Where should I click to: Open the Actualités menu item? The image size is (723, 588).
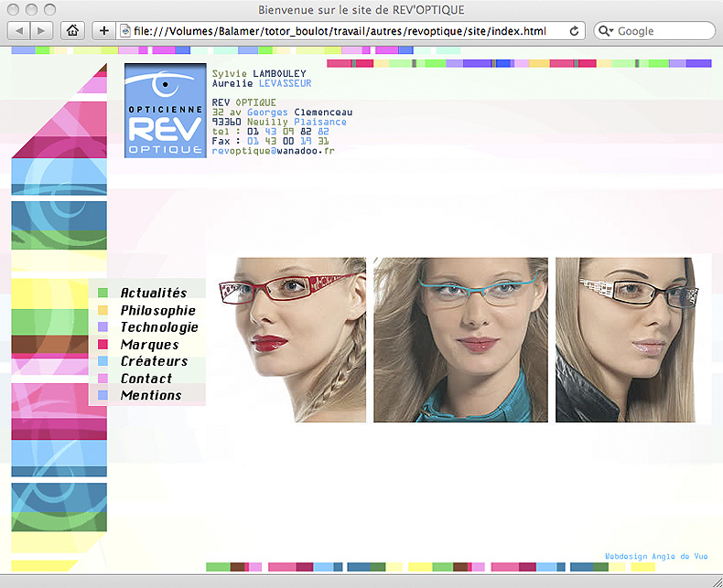coord(153,294)
